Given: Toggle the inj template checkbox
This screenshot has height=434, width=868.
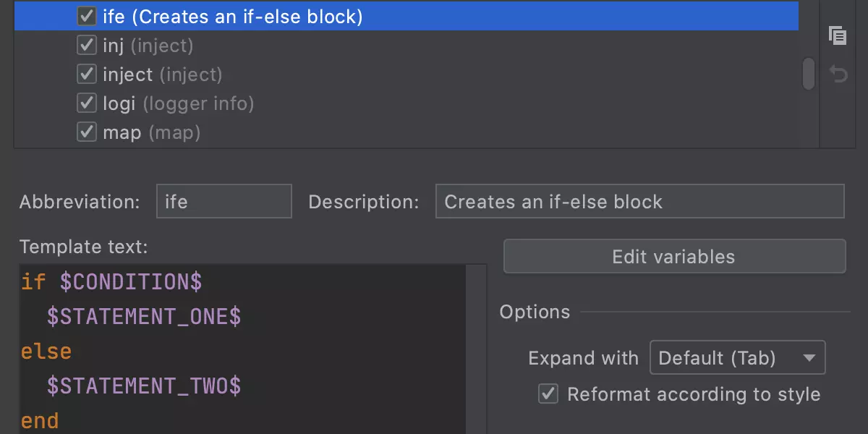Looking at the screenshot, I should pos(87,45).
